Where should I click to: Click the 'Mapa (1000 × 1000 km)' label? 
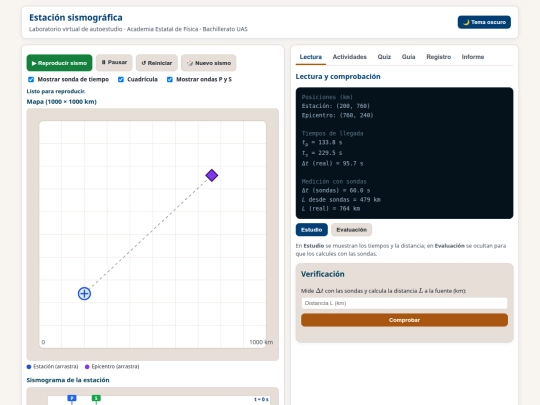pyautogui.click(x=62, y=102)
